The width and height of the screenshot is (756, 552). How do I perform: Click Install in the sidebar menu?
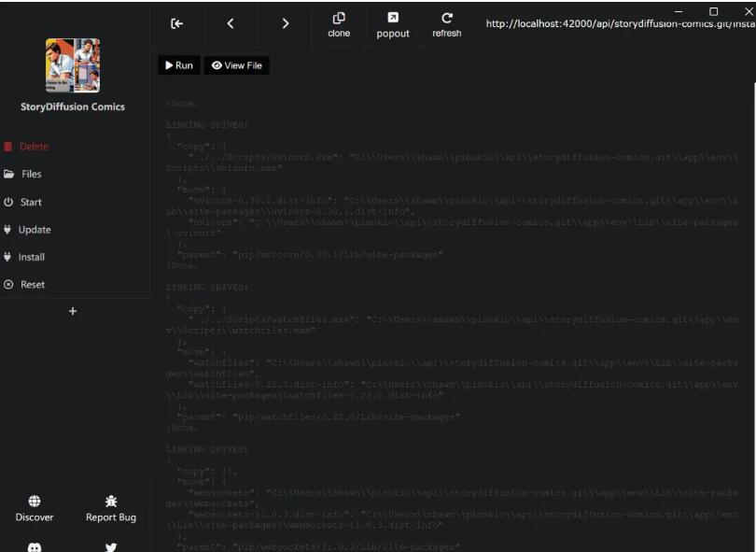point(31,257)
